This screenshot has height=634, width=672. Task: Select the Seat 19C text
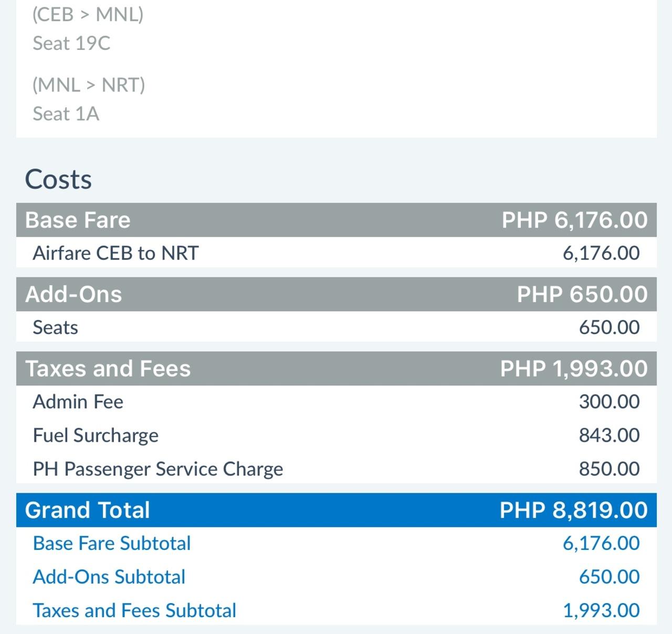[x=71, y=43]
